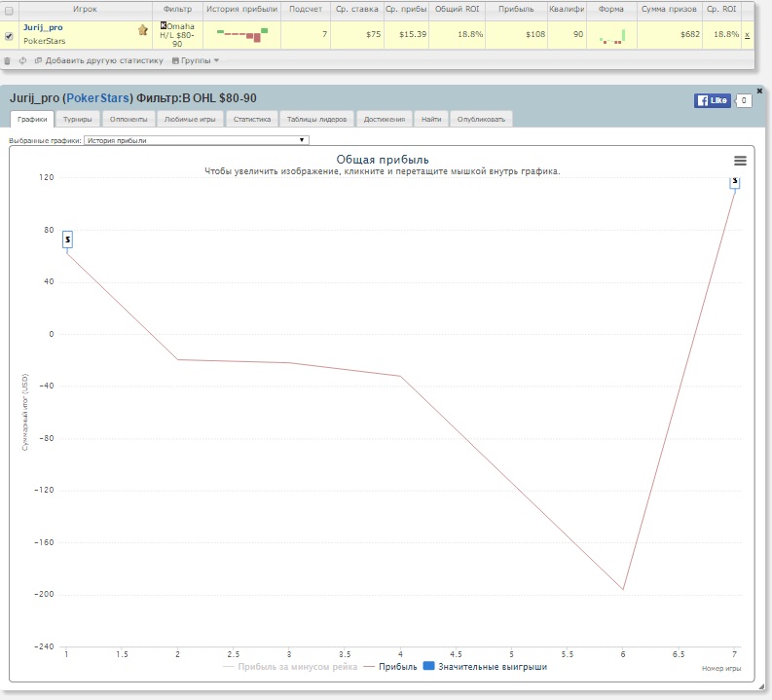Click the S marker at game 7

735,182
